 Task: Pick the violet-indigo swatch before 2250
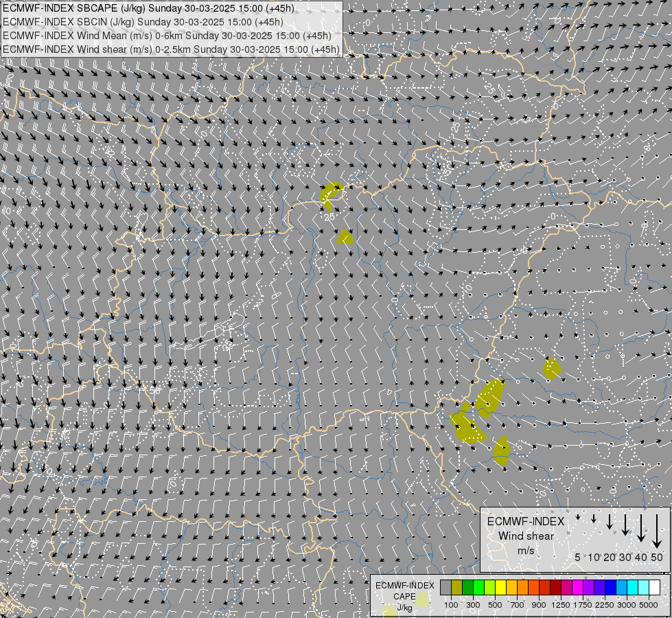(x=600, y=588)
